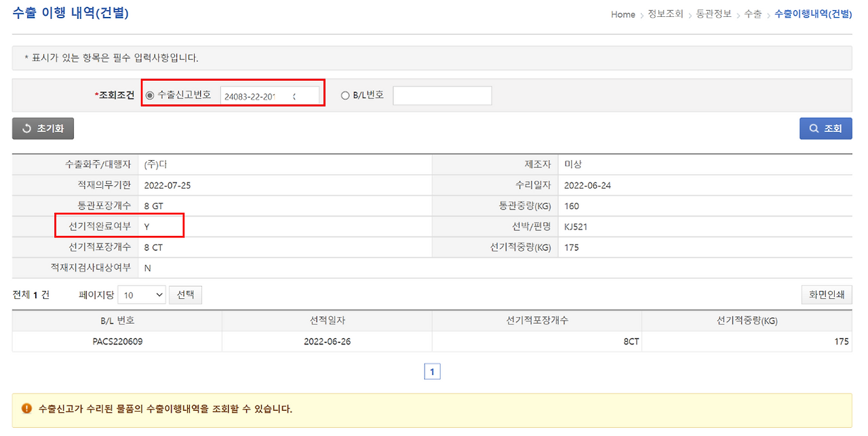Click page title 수출 이행 내역(건별)
This screenshot has height=436, width=868.
(71, 13)
